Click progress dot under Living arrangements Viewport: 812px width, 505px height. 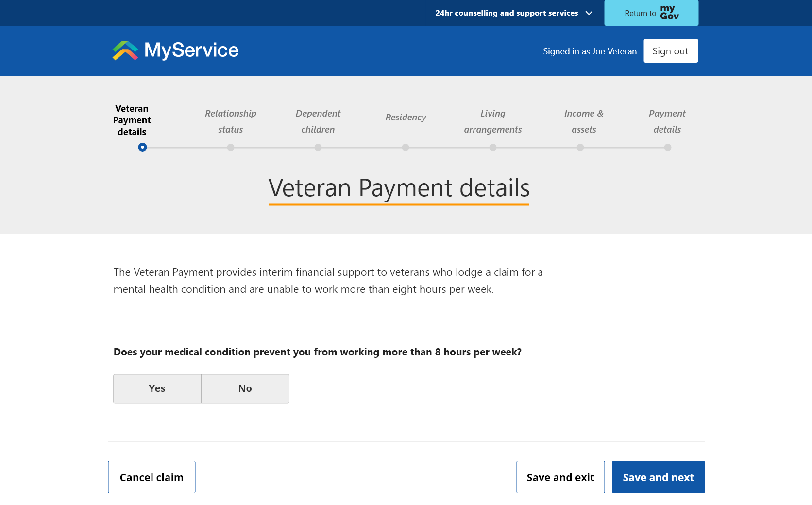(493, 147)
